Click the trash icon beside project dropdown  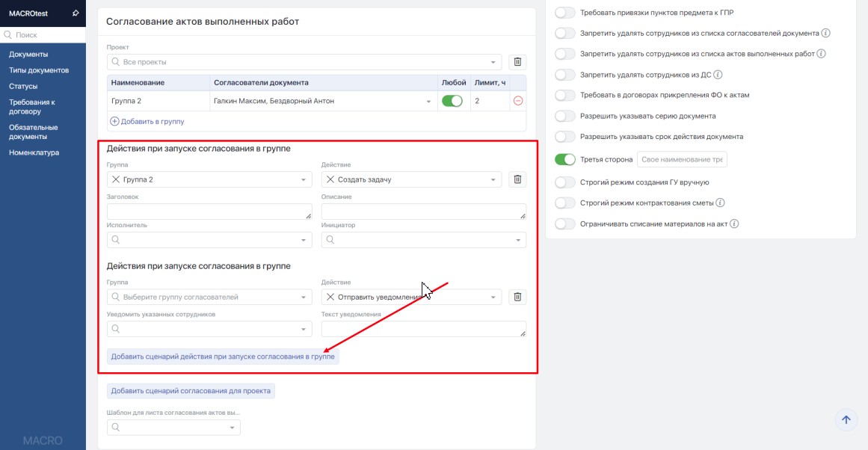517,62
